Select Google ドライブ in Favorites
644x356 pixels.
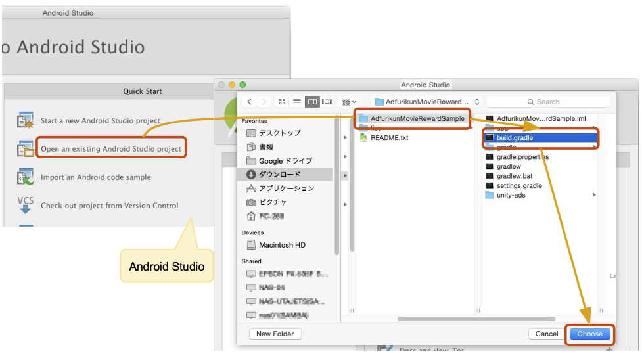click(x=285, y=160)
